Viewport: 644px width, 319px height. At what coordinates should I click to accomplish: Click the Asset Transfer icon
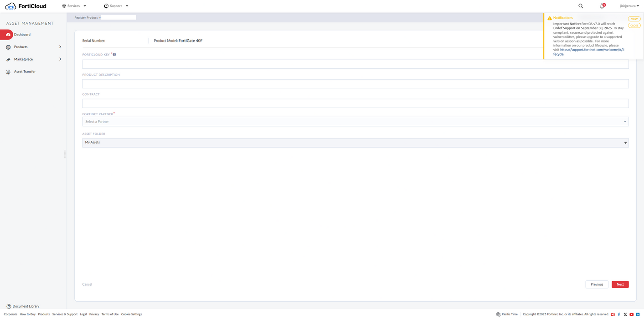pyautogui.click(x=8, y=72)
